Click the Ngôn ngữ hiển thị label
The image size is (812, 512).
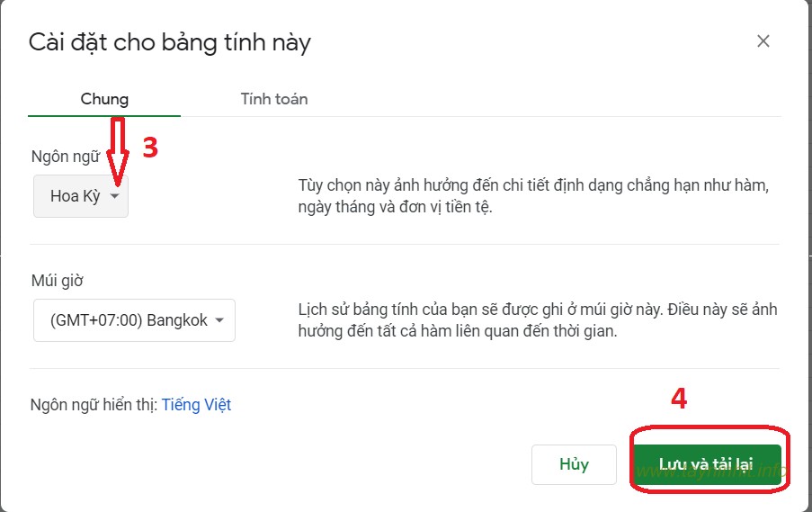pyautogui.click(x=94, y=405)
